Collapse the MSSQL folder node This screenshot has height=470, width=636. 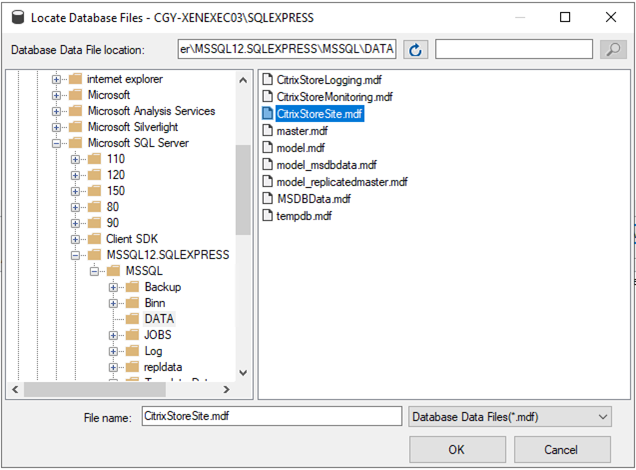pyautogui.click(x=94, y=271)
